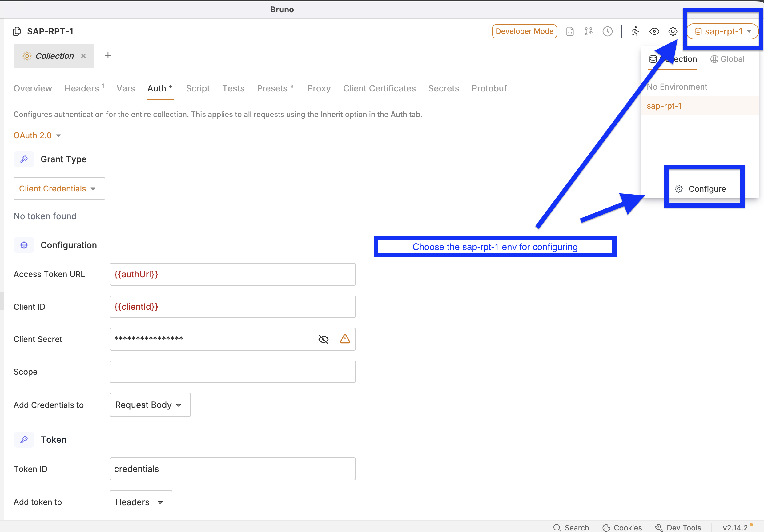Open the Client Credentials grant type dropdown
This screenshot has width=764, height=532.
coord(59,189)
